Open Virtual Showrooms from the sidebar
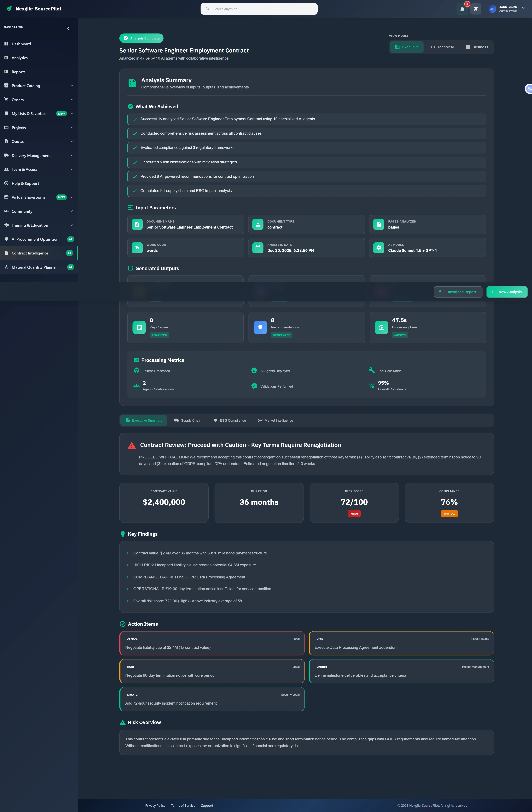Viewport: 532px width, 812px height. (28, 197)
